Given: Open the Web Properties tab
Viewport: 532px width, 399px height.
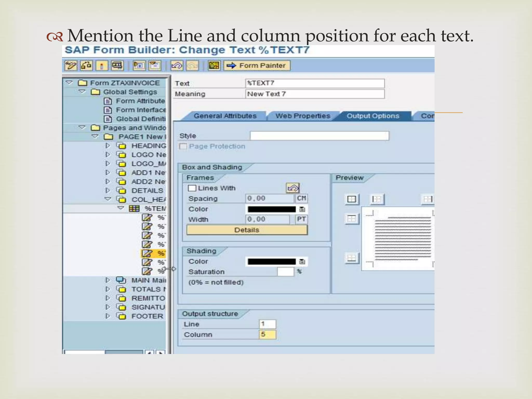Looking at the screenshot, I should [303, 116].
